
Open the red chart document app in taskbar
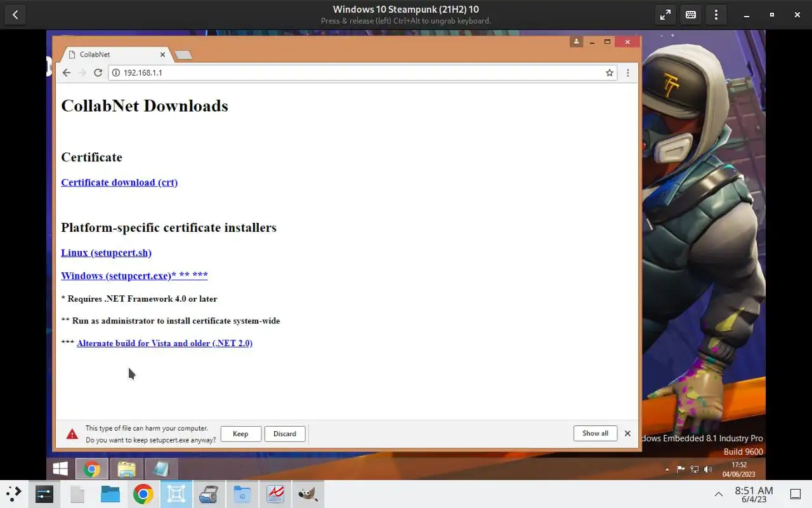275,494
